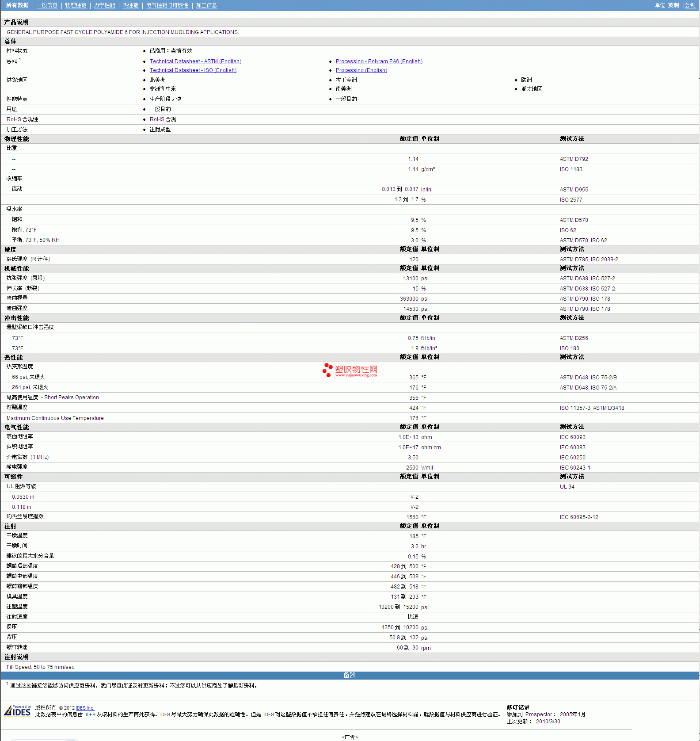Click the Fill Speed: 50 to 75 mm/sec note
Screen dimensions: 700x741
[40, 667]
